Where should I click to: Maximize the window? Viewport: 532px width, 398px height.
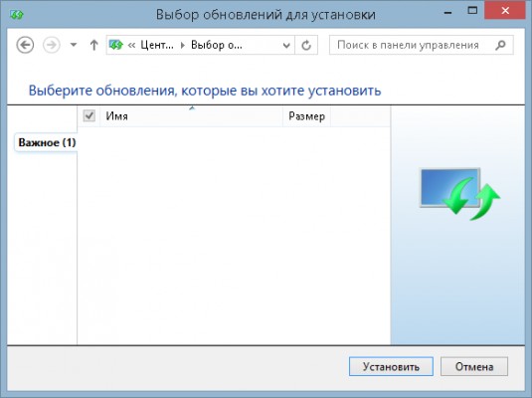472,11
